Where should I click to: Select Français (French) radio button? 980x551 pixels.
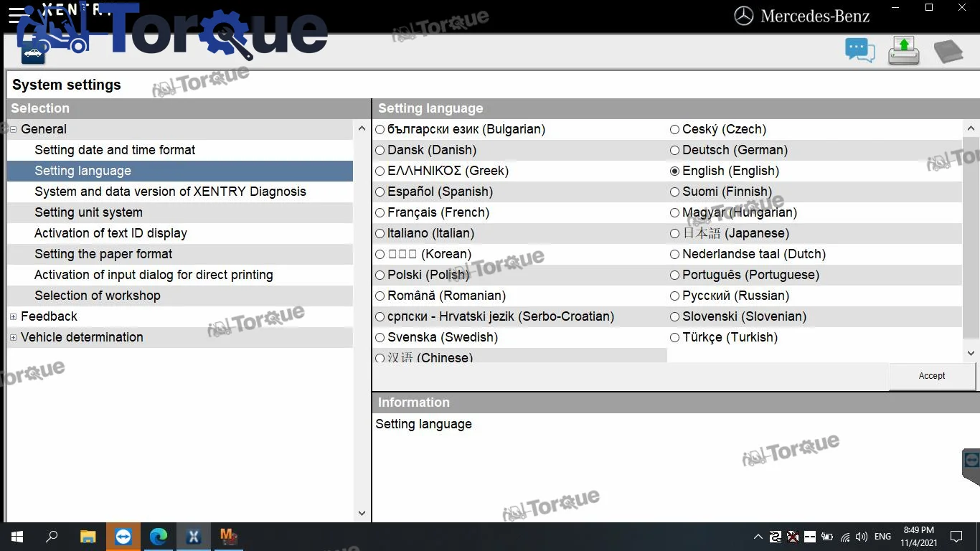(x=380, y=213)
